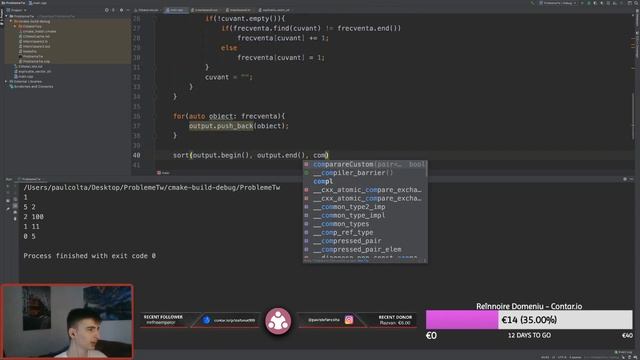
Task: Open CMakeLists.txt in project tree
Action: coord(30,67)
